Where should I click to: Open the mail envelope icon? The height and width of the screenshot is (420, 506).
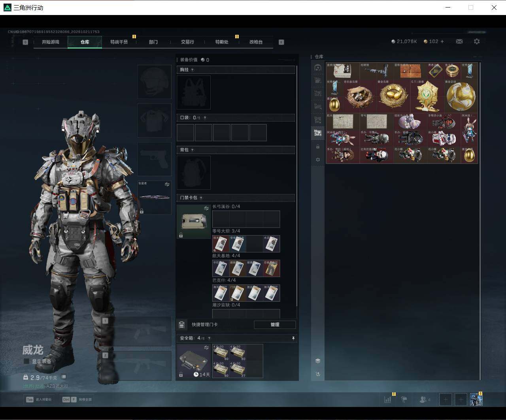(x=459, y=41)
